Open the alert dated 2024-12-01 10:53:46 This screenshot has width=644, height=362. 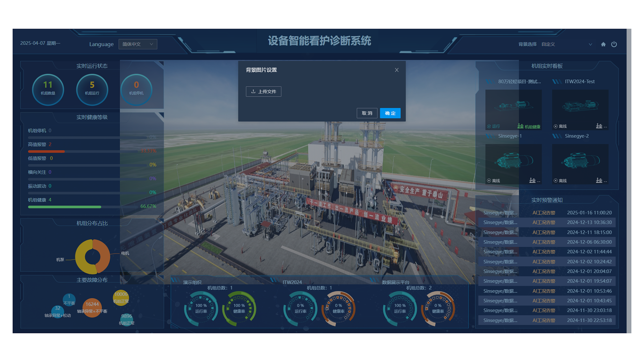coord(547,291)
